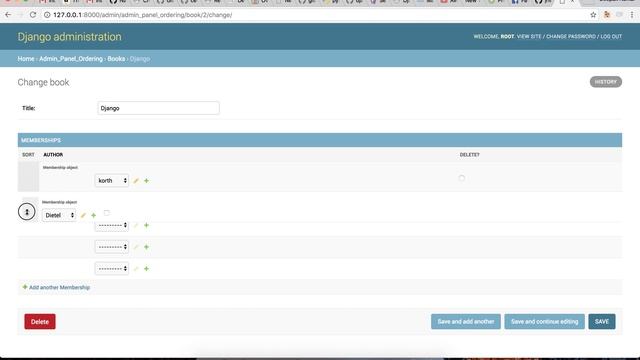The width and height of the screenshot is (640, 360).
Task: Open the second empty author dropdown
Action: pyautogui.click(x=112, y=247)
